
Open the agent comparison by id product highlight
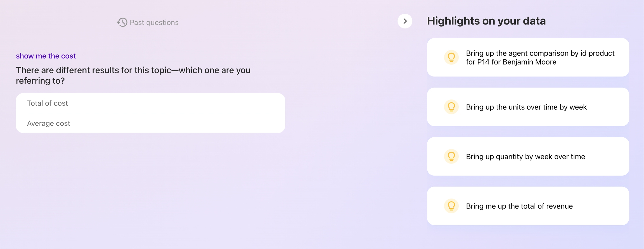(540, 53)
